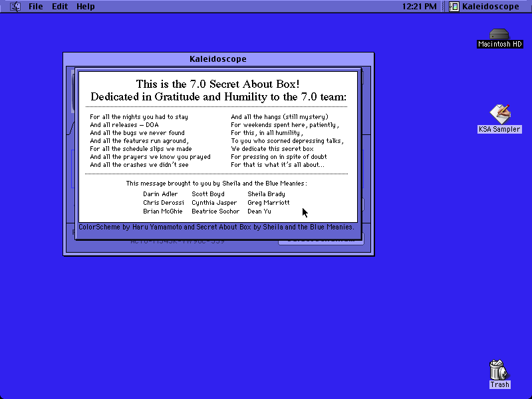Click the line "And all releases — DOA"

124,125
